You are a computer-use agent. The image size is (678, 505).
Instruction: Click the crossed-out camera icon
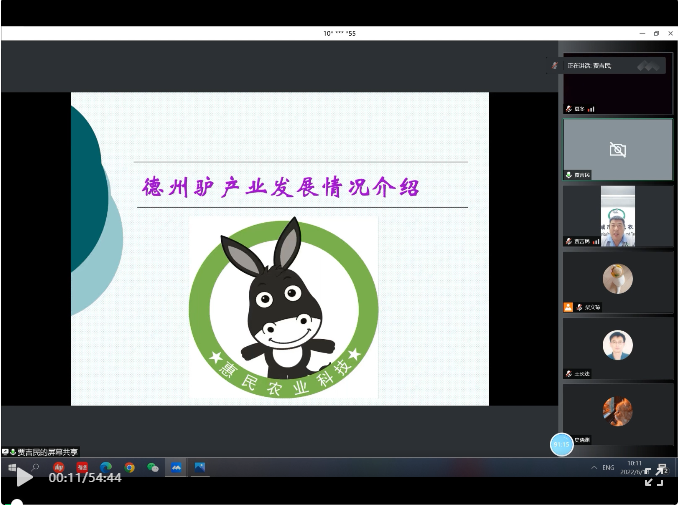[x=617, y=150]
